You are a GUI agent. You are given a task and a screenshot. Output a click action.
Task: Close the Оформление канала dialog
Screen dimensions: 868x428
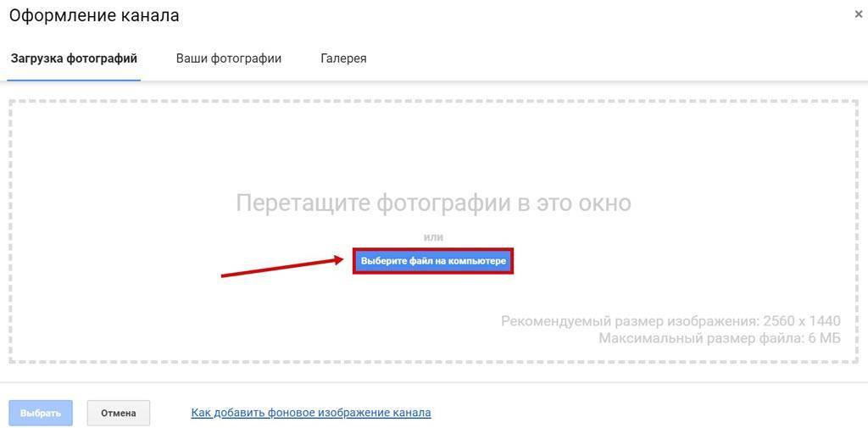860,14
